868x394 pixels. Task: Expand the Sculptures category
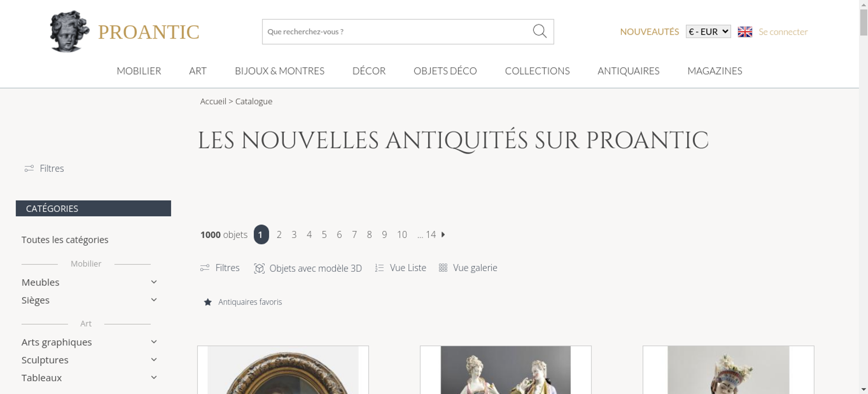tap(154, 360)
